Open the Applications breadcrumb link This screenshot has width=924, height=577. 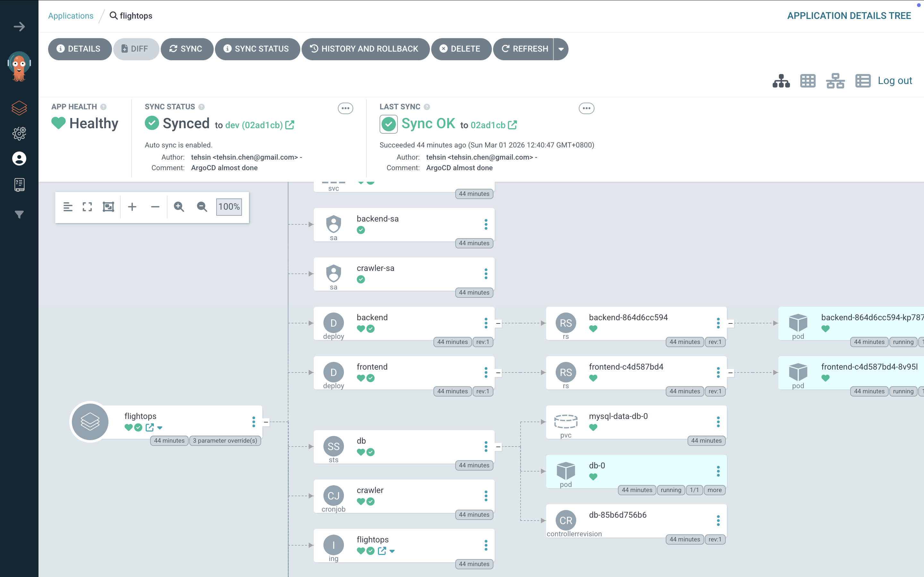pyautogui.click(x=71, y=16)
